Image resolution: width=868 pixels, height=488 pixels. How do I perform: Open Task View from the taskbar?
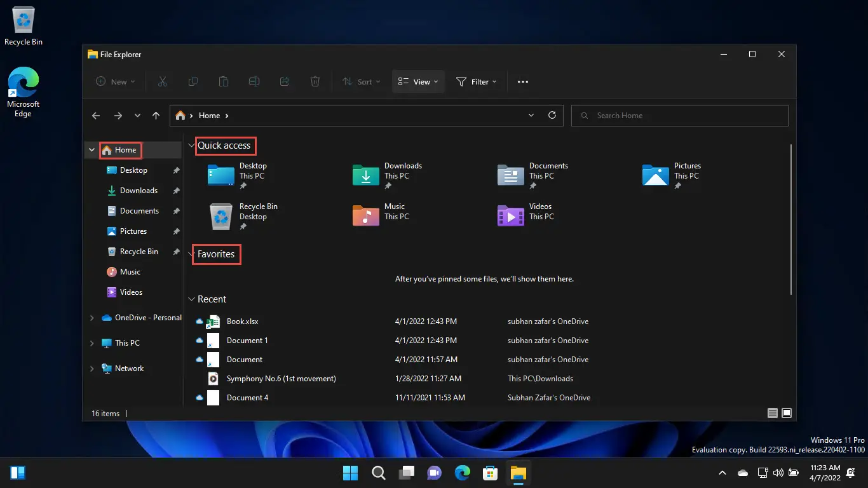click(x=407, y=473)
